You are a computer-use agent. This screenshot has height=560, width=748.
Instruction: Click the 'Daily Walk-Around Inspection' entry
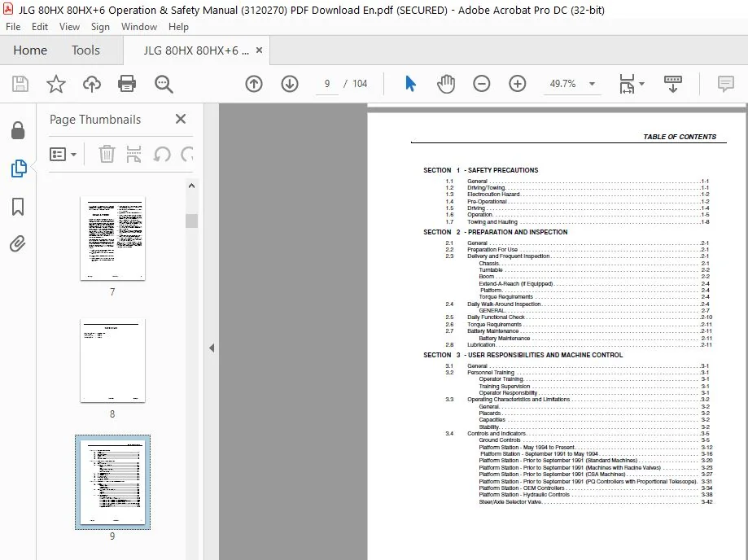(x=504, y=304)
